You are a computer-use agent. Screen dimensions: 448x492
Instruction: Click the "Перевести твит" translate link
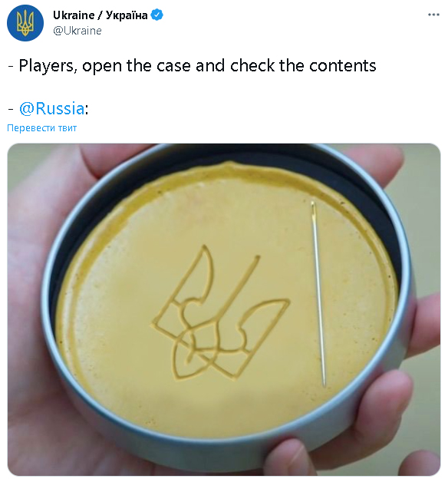coord(41,128)
